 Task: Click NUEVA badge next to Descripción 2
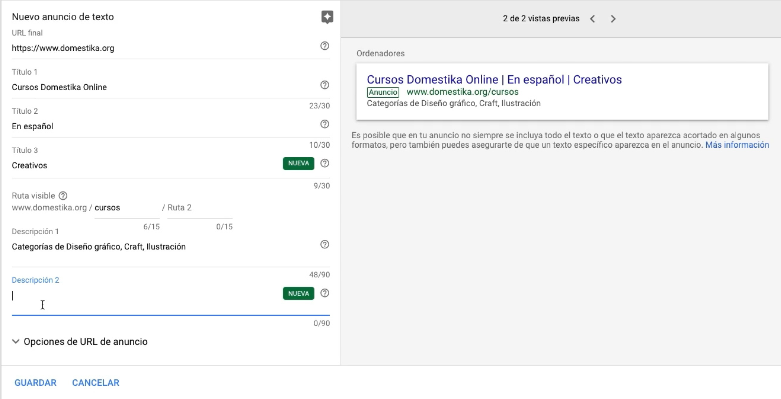point(298,293)
